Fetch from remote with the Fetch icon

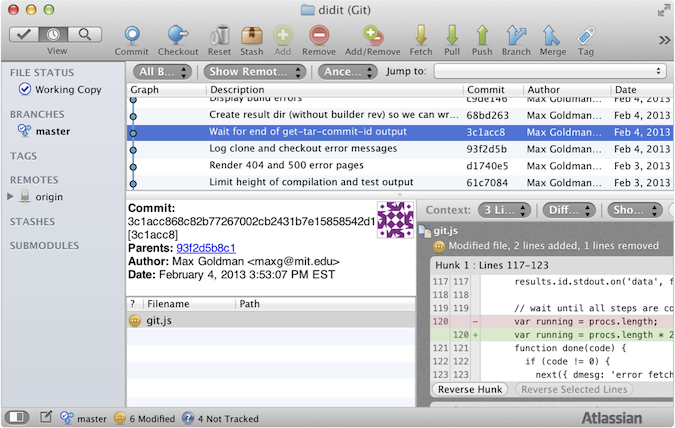pyautogui.click(x=421, y=38)
